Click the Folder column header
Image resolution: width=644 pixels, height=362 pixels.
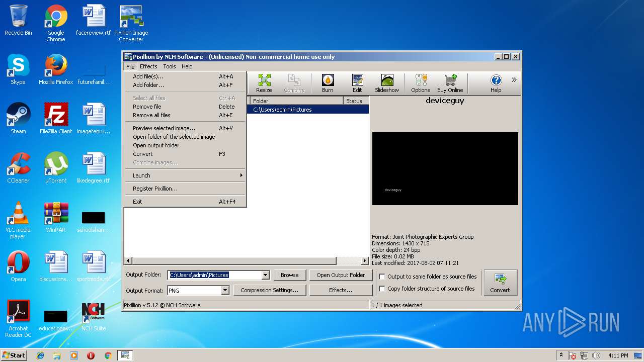tap(296, 101)
